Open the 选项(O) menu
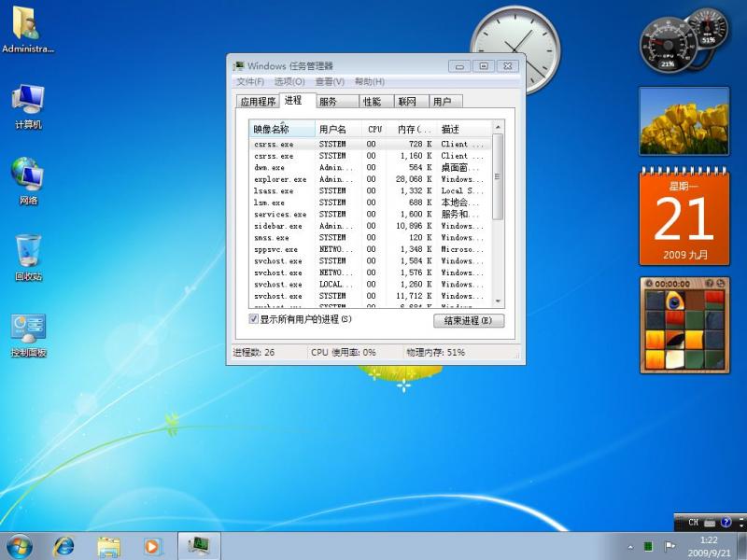The height and width of the screenshot is (560, 747). [289, 81]
